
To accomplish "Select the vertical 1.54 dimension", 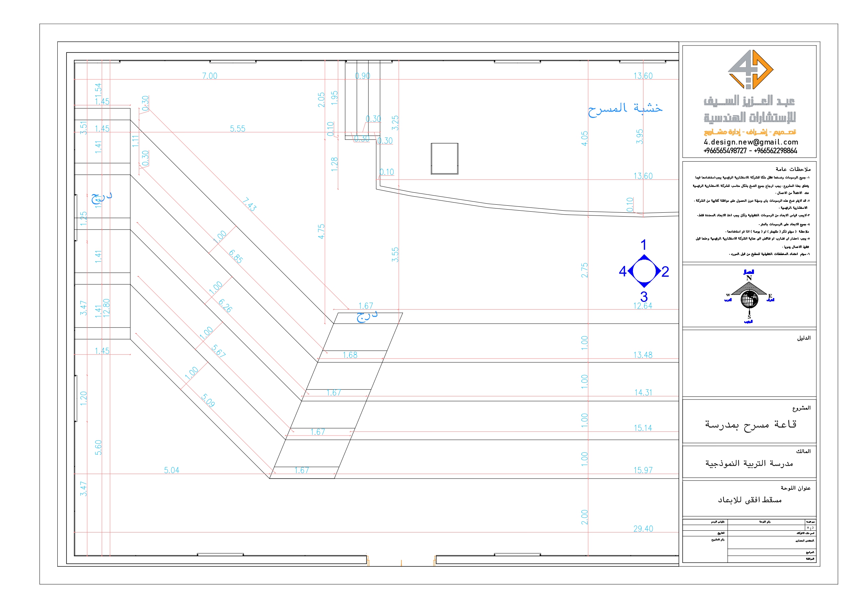I will (98, 90).
